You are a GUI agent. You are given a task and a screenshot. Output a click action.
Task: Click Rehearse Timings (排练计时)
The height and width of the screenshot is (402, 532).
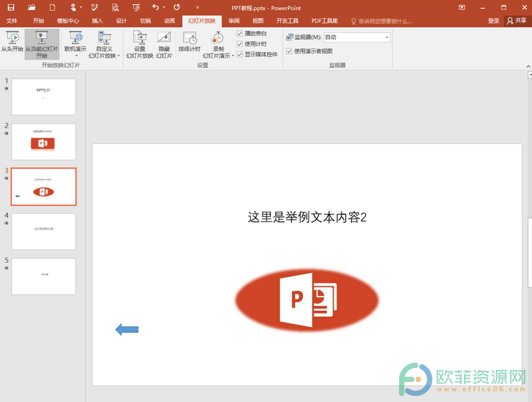(190, 42)
